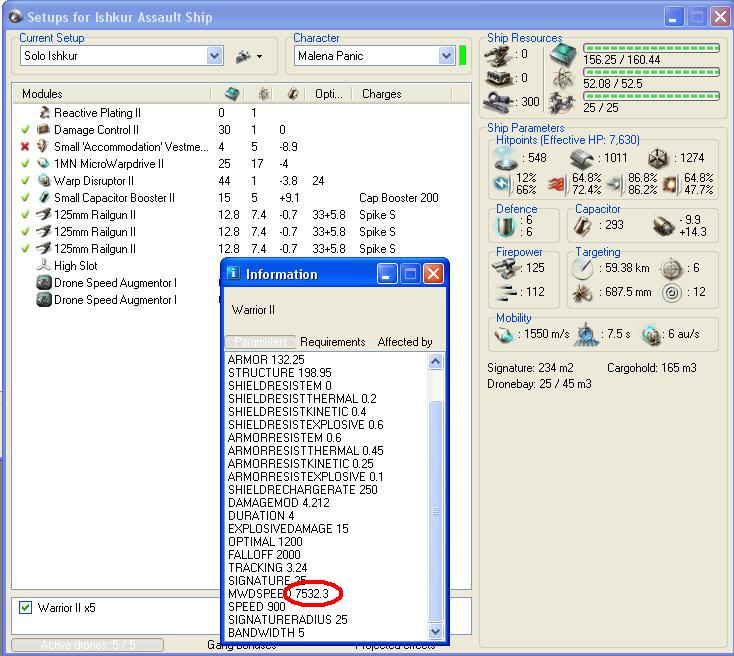Click the scroll-down arrow in Information list

(435, 632)
